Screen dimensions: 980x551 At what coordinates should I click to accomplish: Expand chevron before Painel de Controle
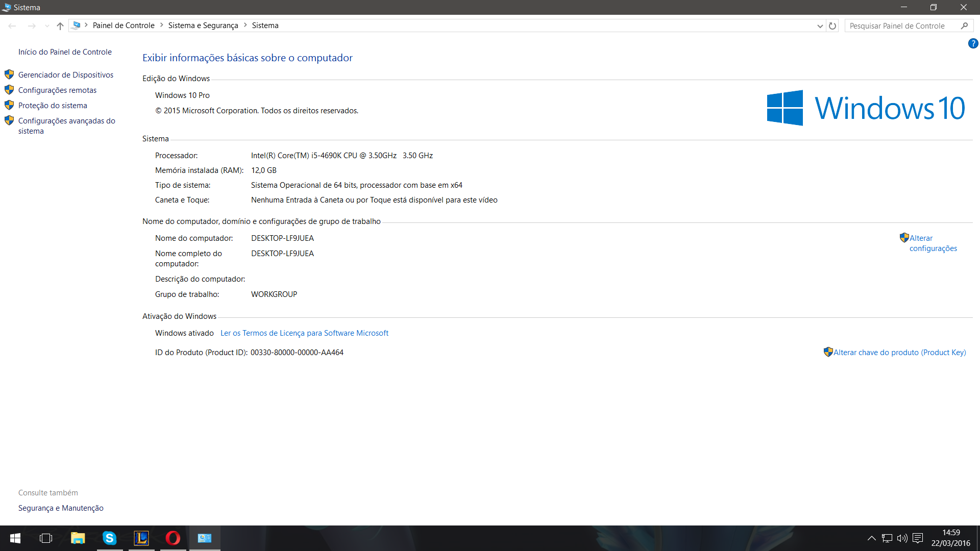point(86,25)
